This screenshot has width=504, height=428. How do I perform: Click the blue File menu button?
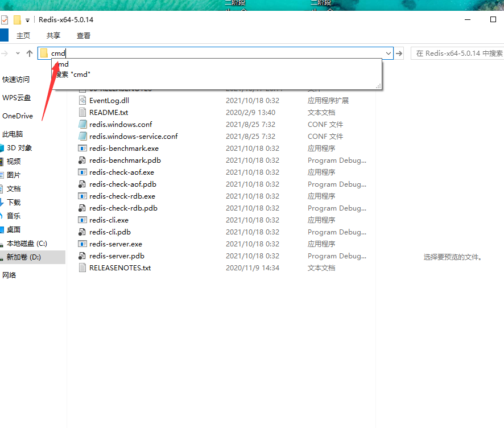(4, 35)
